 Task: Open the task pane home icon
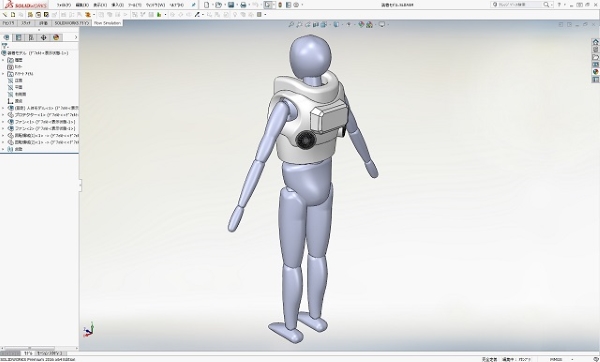tap(595, 42)
